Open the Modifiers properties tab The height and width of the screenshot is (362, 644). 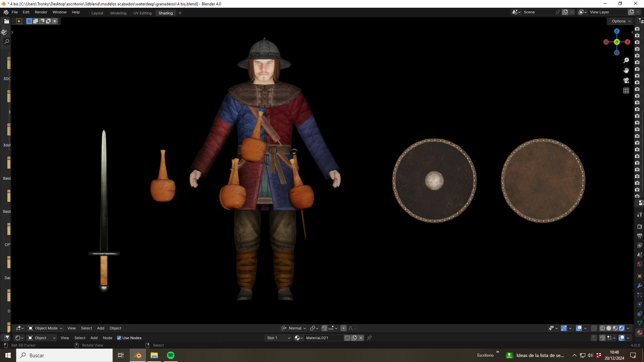click(x=639, y=286)
